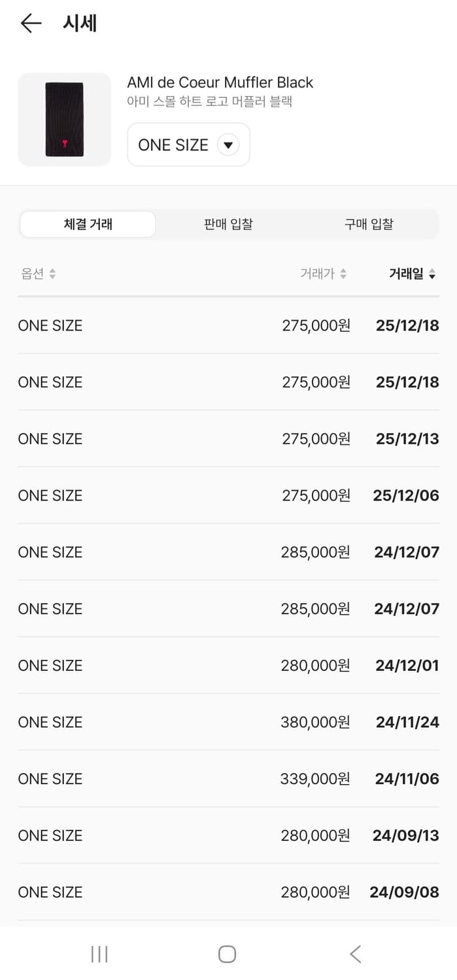457x980 pixels.
Task: Select the 24/11/06 transaction dated row
Action: 228,778
